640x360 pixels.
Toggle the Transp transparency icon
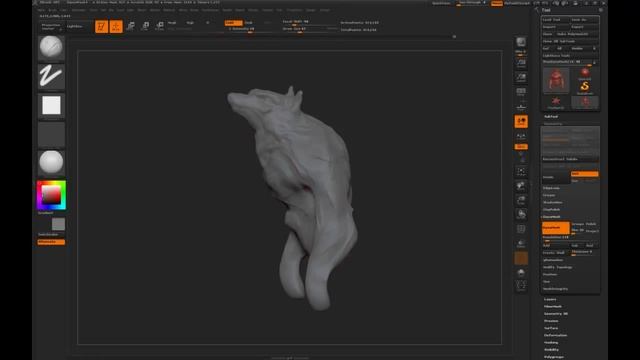pos(521,244)
